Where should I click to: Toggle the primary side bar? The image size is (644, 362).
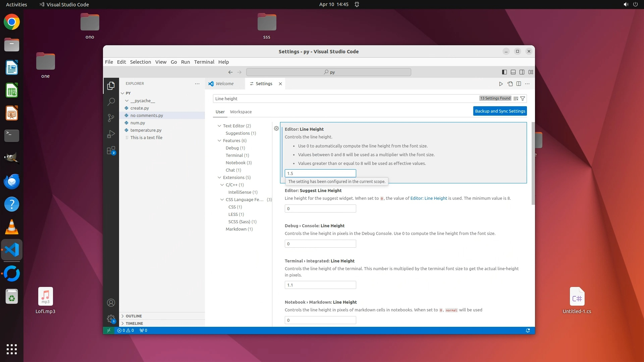point(504,72)
